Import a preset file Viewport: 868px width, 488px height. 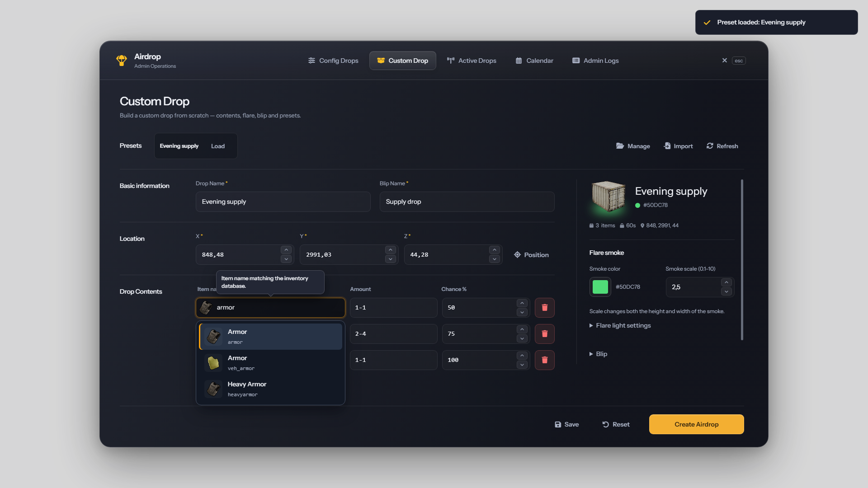pos(678,146)
